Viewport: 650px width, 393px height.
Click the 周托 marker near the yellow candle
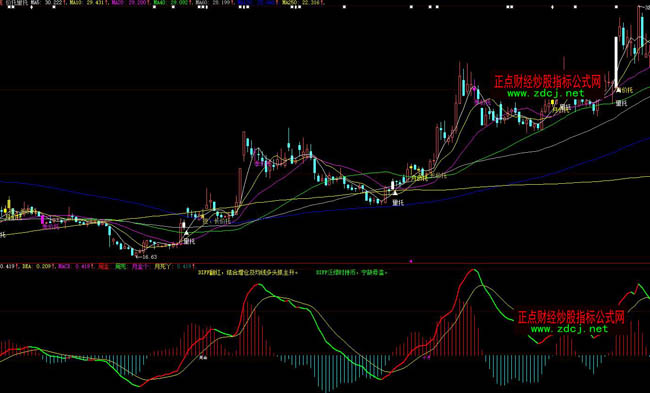(x=565, y=107)
